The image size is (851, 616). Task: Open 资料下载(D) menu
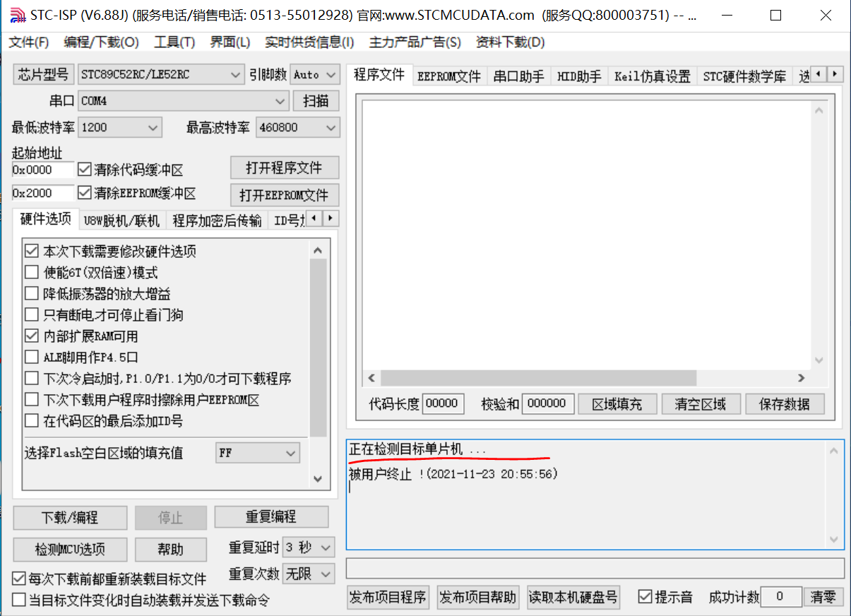(x=511, y=42)
